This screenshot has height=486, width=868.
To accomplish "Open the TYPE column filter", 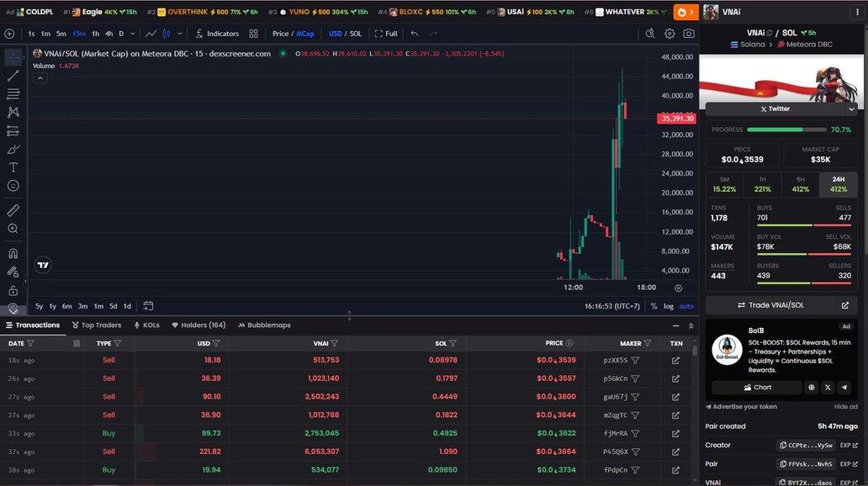I will [118, 343].
